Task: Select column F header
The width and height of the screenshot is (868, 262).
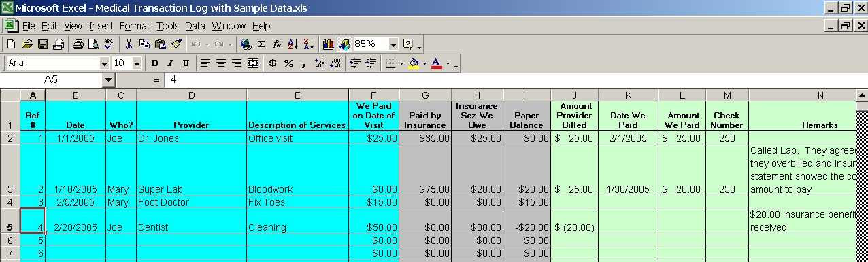Action: (x=373, y=95)
